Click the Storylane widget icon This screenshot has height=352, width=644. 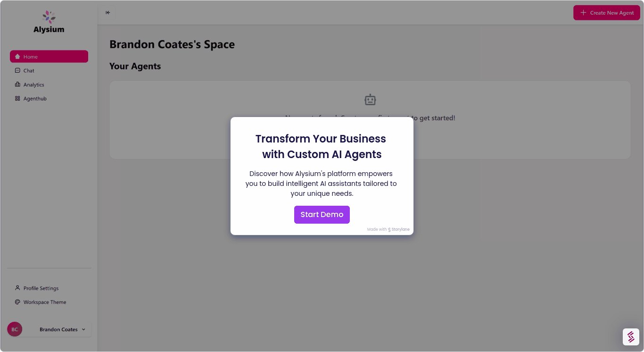coord(631,337)
